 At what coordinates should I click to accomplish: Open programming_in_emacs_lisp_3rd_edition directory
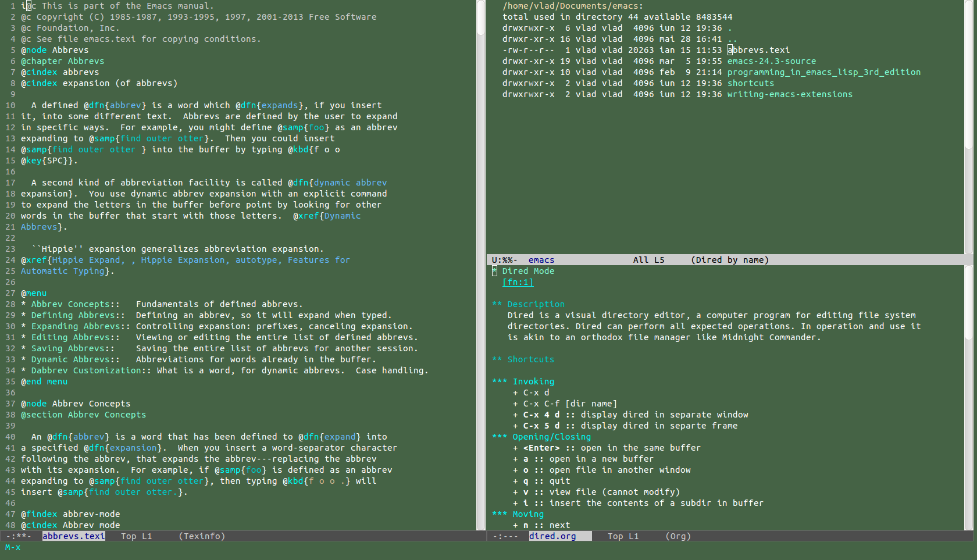[x=823, y=72]
